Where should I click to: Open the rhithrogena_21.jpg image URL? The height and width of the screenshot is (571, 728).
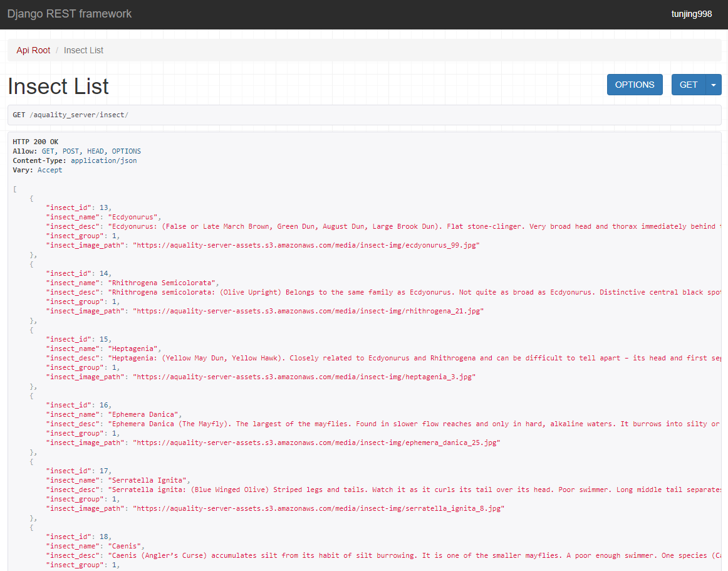click(x=308, y=311)
